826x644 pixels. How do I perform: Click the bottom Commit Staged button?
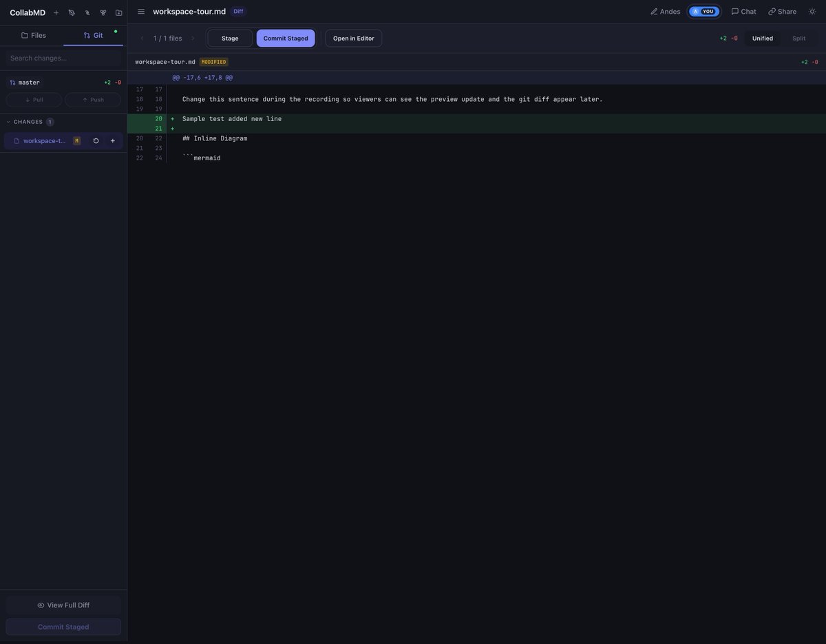tap(63, 627)
